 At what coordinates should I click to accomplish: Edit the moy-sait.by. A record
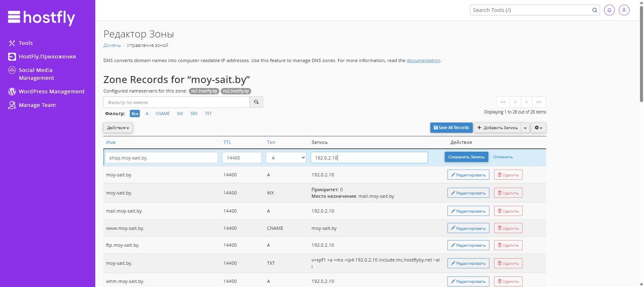click(468, 175)
